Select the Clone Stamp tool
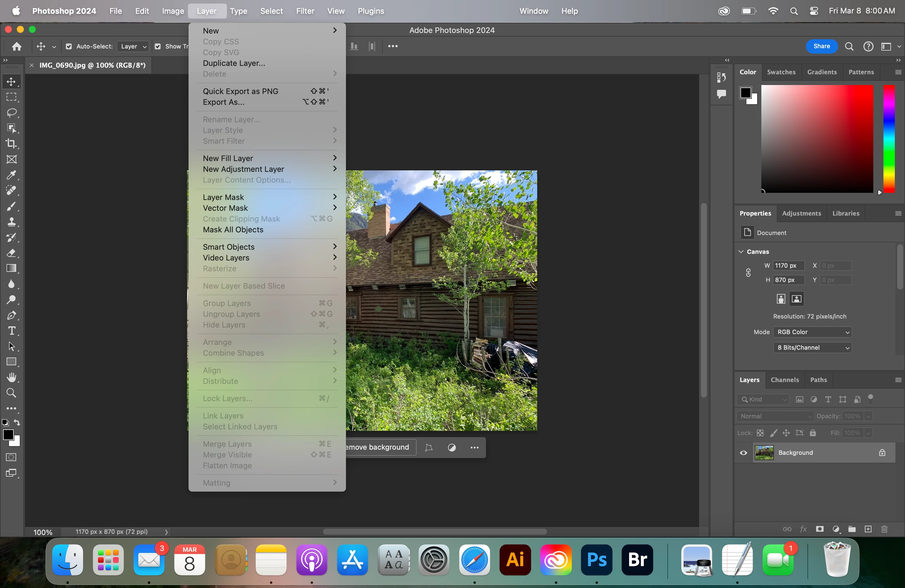The height and width of the screenshot is (588, 905). pyautogui.click(x=11, y=222)
